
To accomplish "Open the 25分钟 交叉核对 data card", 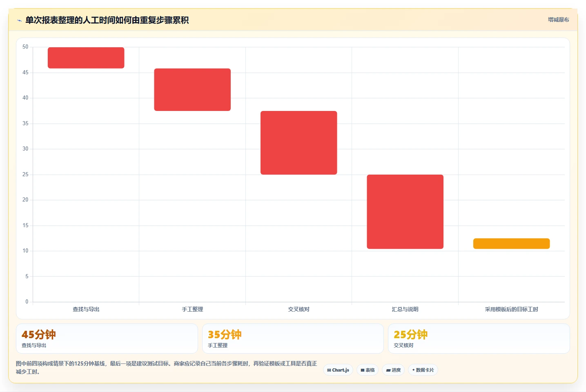I will [479, 339].
